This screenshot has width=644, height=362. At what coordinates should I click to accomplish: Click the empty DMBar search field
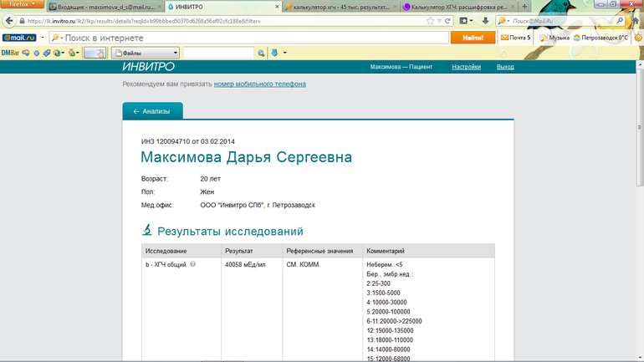pyautogui.click(x=218, y=53)
